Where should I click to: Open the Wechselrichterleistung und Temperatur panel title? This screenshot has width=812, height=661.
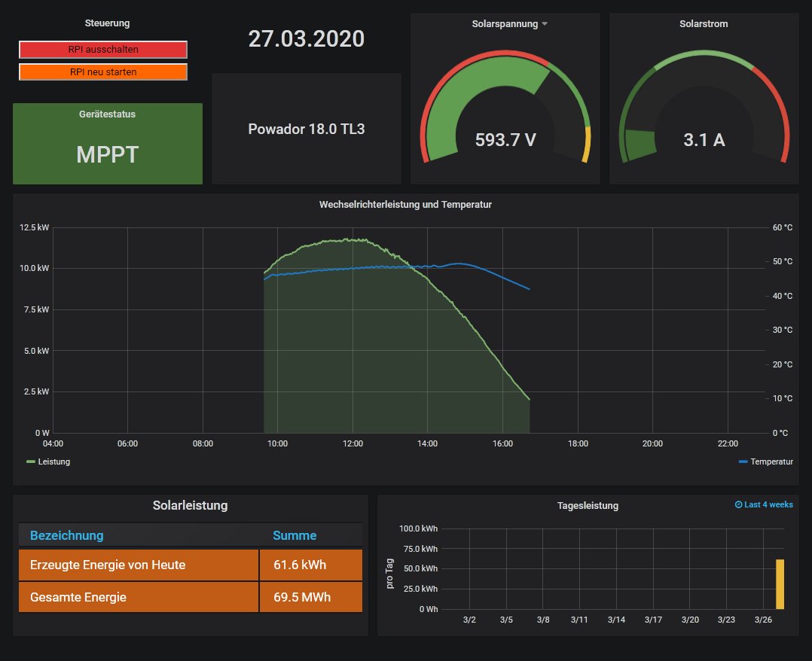[405, 204]
